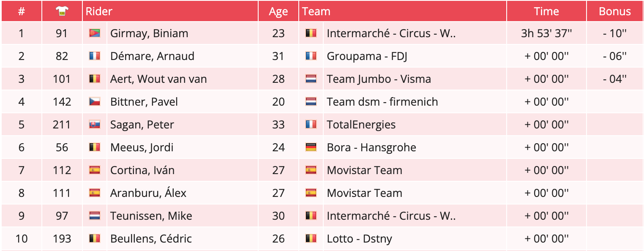Sort table by Rider column header
644x251 pixels.
coord(99,11)
